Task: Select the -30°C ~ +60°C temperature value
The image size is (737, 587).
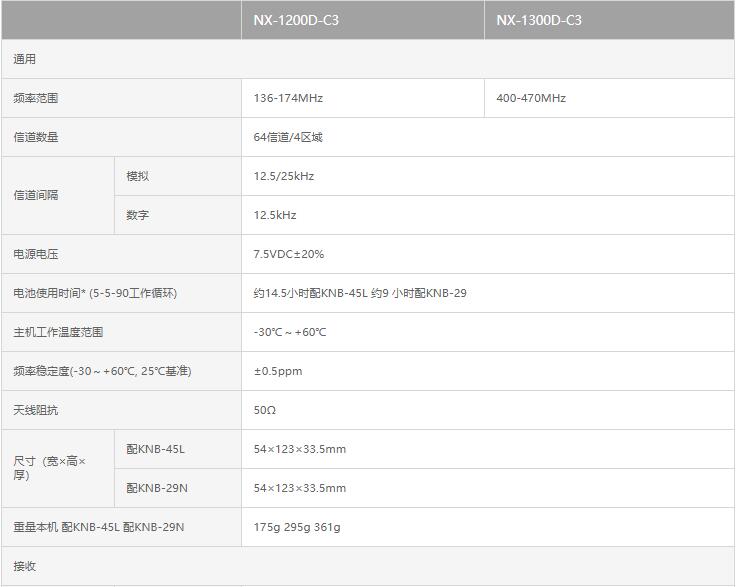Action: pyautogui.click(x=290, y=332)
